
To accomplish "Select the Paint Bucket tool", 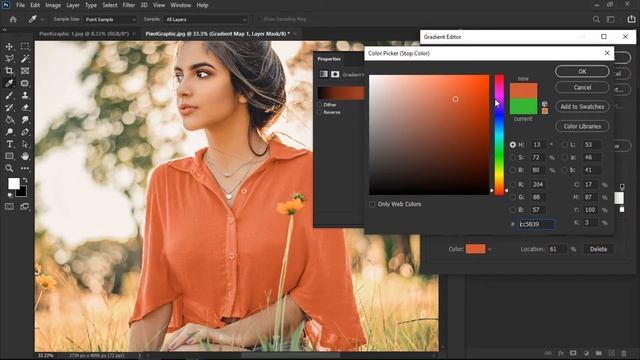I will (x=9, y=120).
